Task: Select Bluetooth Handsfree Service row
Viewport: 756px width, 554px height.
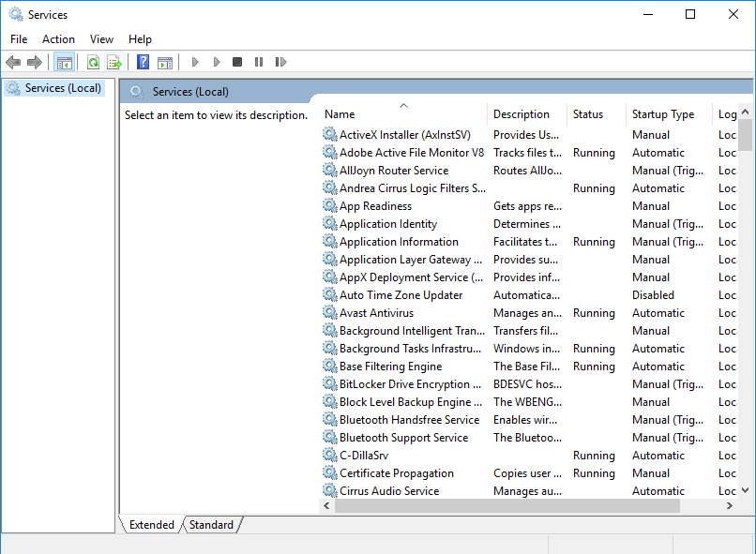Action: point(529,420)
